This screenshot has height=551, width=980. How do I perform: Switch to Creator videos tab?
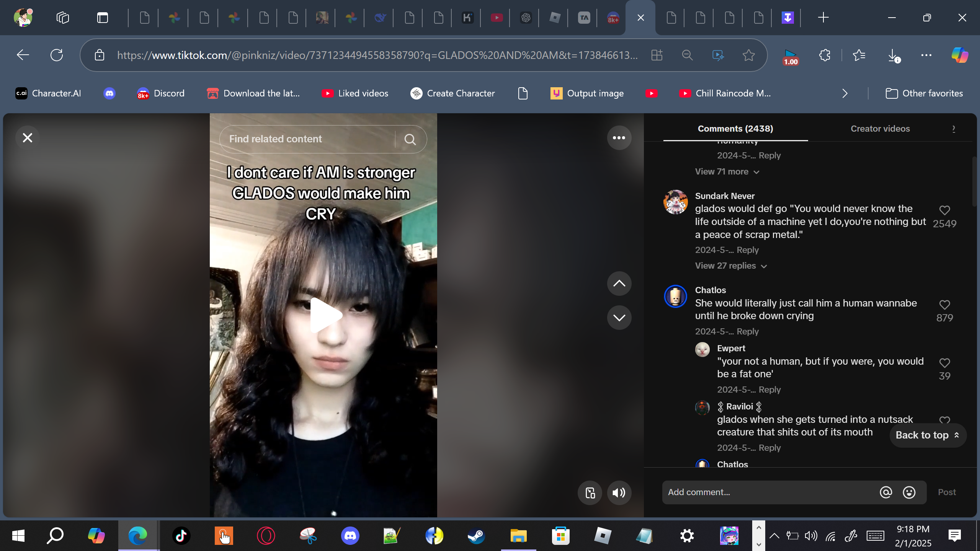(880, 129)
